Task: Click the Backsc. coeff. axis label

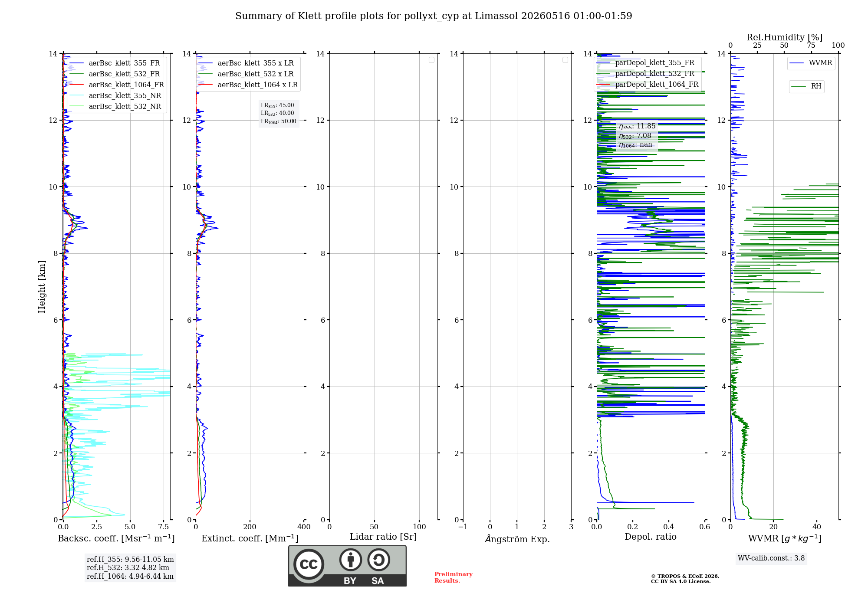Action: tap(116, 538)
